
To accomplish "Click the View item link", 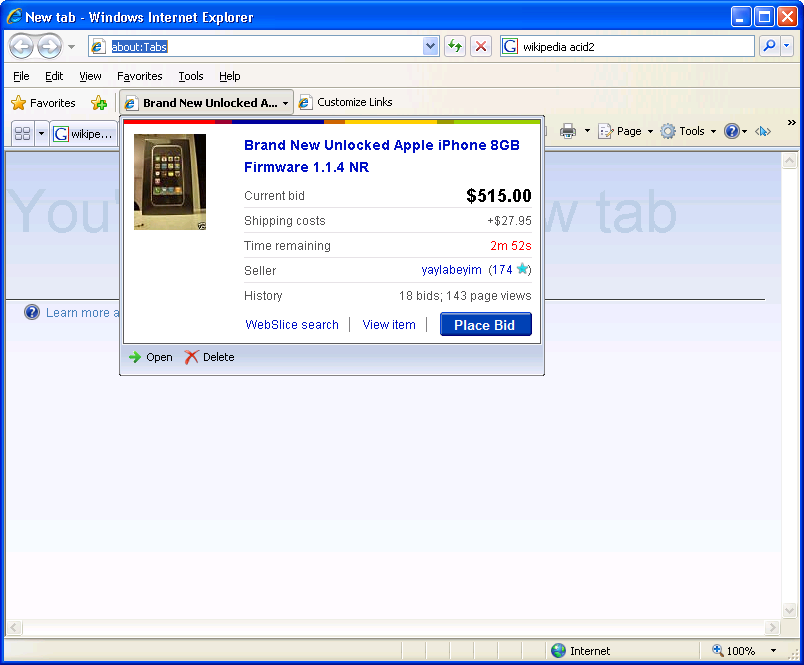I will [389, 325].
